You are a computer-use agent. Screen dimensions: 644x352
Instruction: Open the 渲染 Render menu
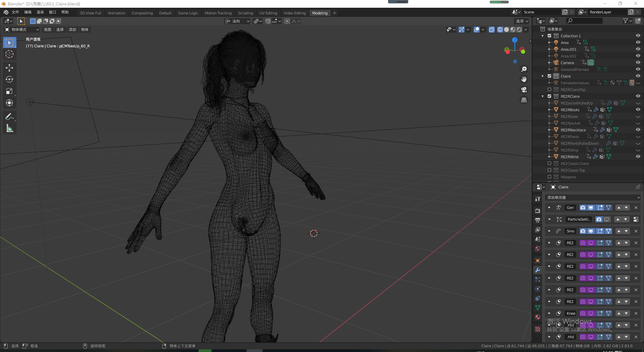pos(40,12)
